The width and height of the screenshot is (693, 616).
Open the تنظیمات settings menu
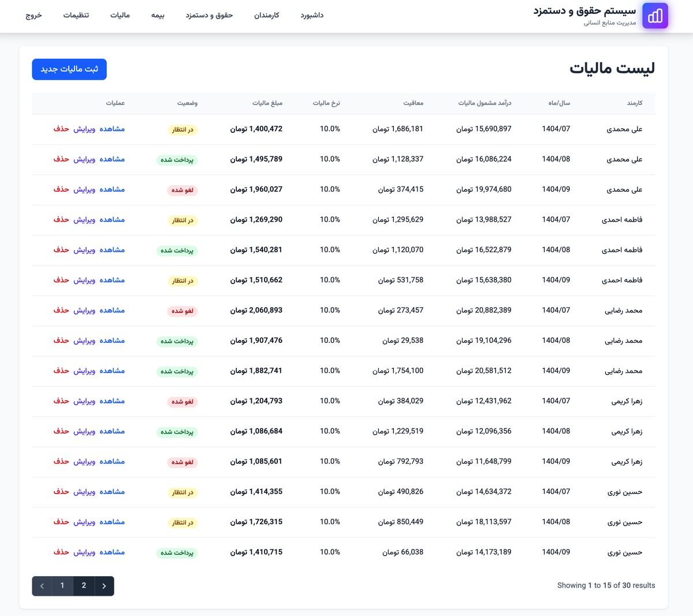pos(76,16)
